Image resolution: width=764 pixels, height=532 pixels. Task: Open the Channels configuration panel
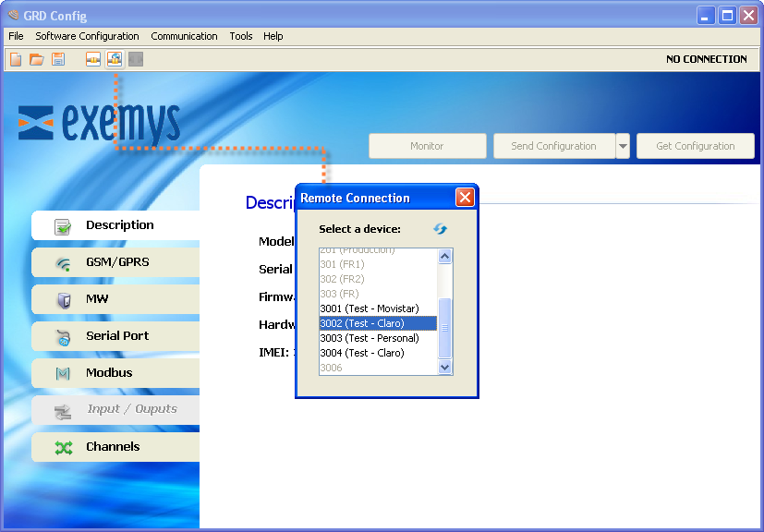coord(111,447)
